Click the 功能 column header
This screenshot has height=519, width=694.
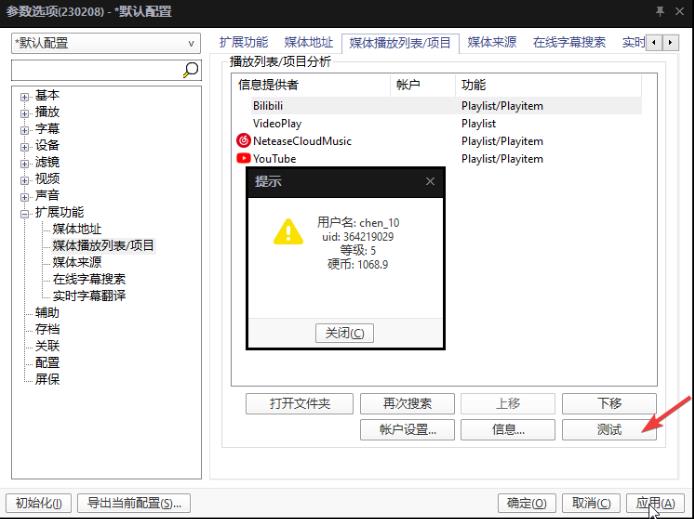click(x=548, y=85)
